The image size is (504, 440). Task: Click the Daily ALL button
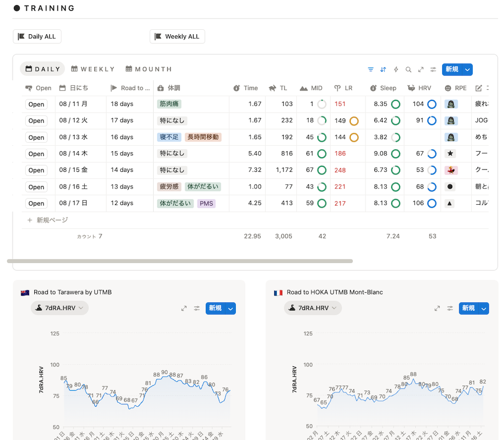(x=37, y=36)
